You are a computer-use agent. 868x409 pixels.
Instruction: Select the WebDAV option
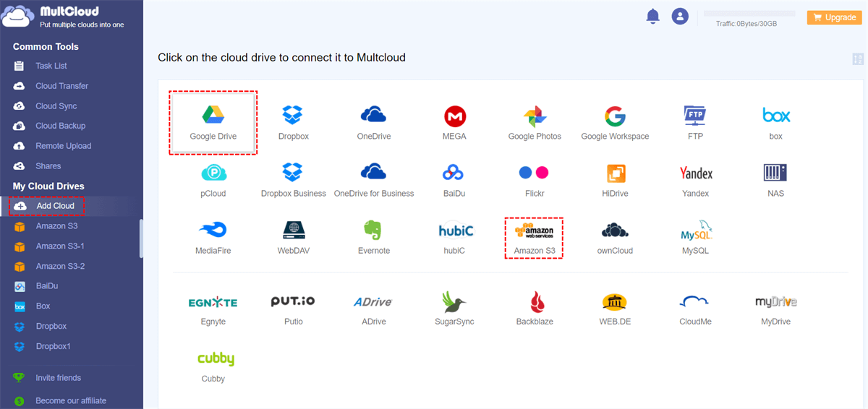click(293, 238)
